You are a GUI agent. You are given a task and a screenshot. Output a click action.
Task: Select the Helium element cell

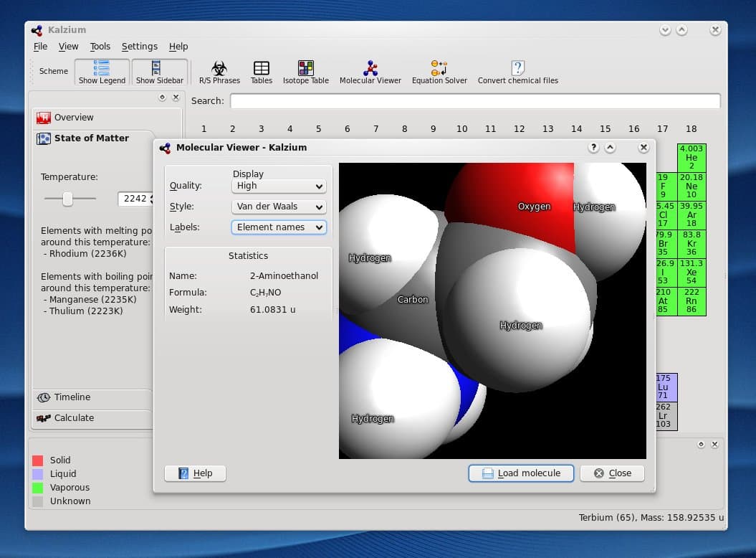691,158
